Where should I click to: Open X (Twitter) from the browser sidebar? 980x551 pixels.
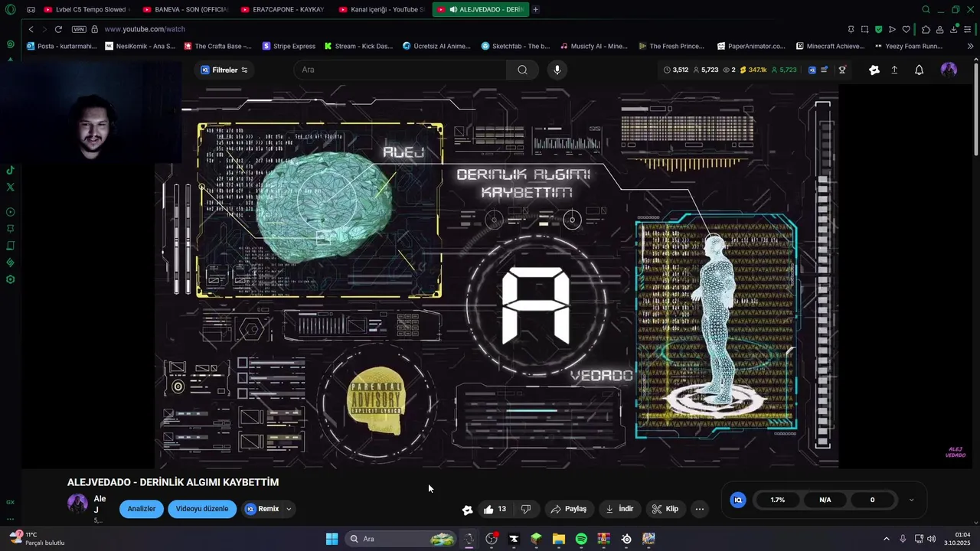pyautogui.click(x=10, y=187)
